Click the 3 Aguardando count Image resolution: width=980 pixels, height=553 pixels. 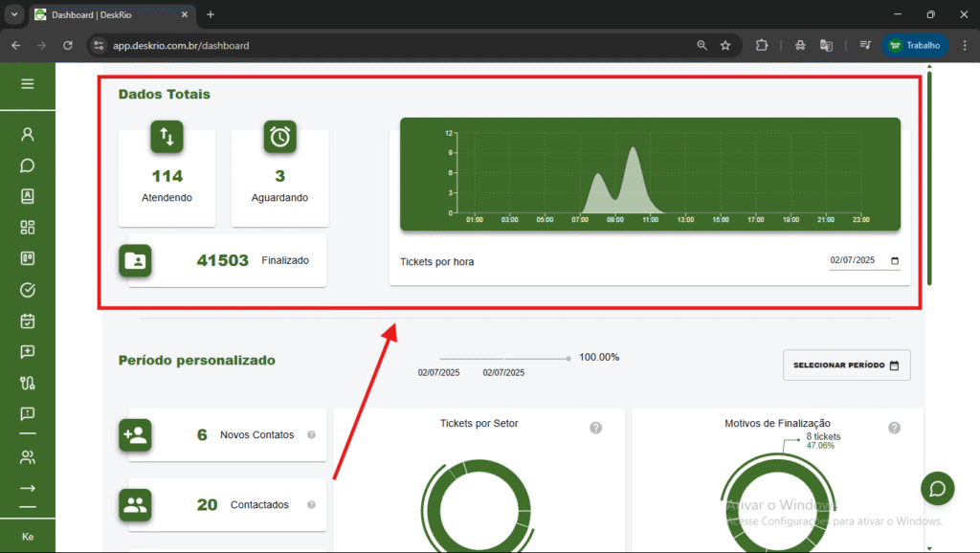pyautogui.click(x=280, y=176)
